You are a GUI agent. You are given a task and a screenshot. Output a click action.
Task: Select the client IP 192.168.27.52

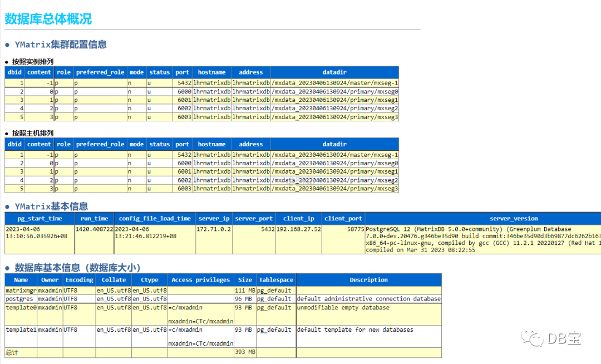tap(299, 229)
